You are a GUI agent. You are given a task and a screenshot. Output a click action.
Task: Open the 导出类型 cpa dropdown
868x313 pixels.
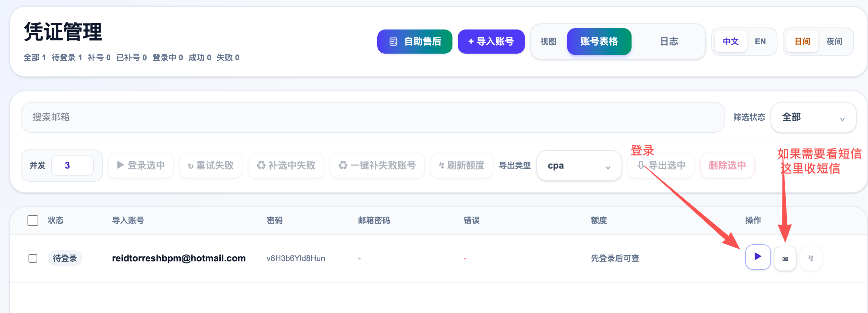(579, 165)
